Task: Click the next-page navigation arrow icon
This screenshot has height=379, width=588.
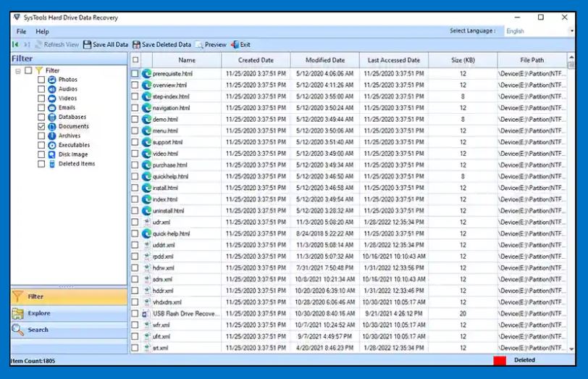Action: coord(27,45)
